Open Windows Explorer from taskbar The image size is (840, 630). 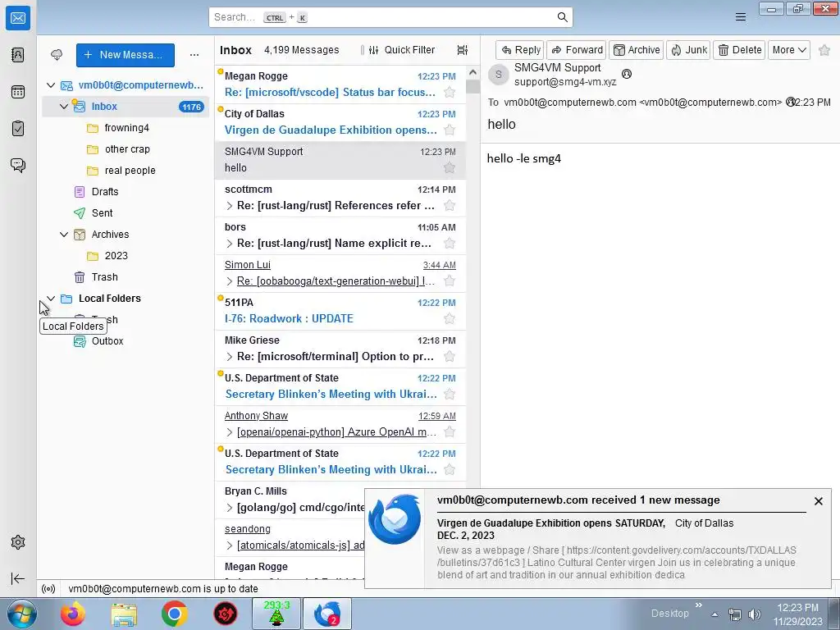[x=124, y=614]
